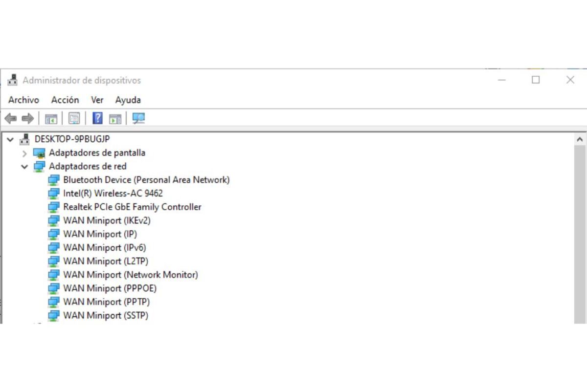The image size is (587, 392).
Task: Expand the Adaptadores de pantalla node
Action: click(x=24, y=153)
